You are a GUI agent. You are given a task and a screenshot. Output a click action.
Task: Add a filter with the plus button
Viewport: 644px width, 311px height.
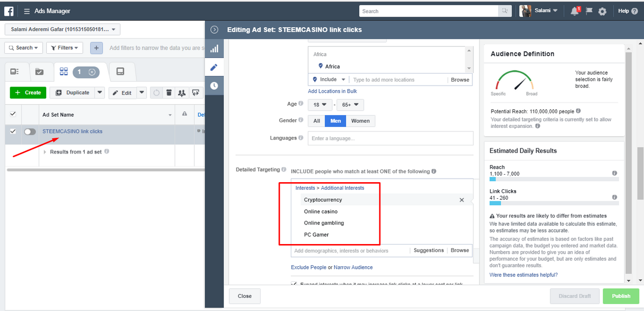[x=97, y=48]
